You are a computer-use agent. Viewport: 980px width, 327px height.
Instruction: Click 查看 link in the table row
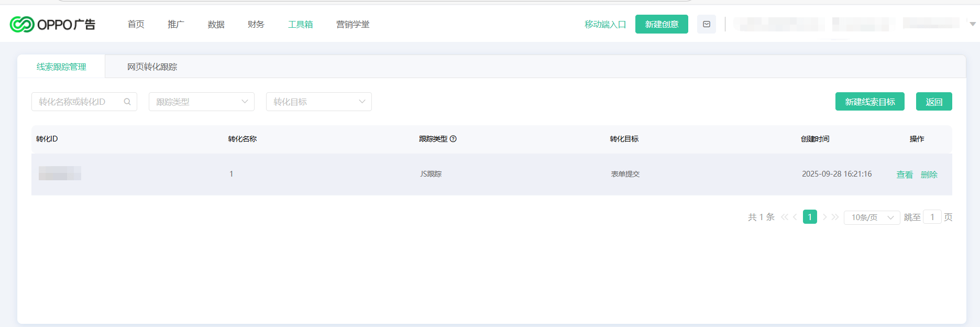(905, 175)
